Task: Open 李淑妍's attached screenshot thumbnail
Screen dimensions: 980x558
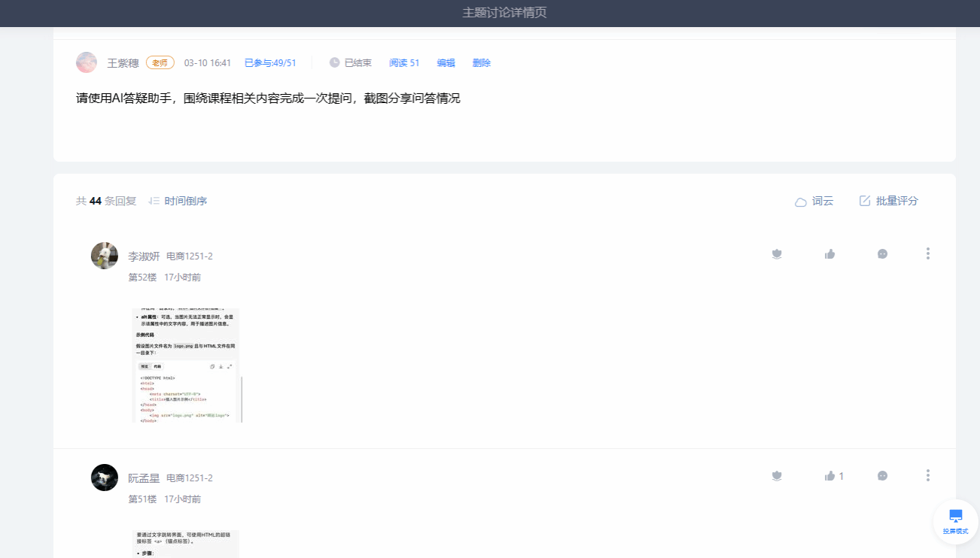Action: (x=187, y=365)
